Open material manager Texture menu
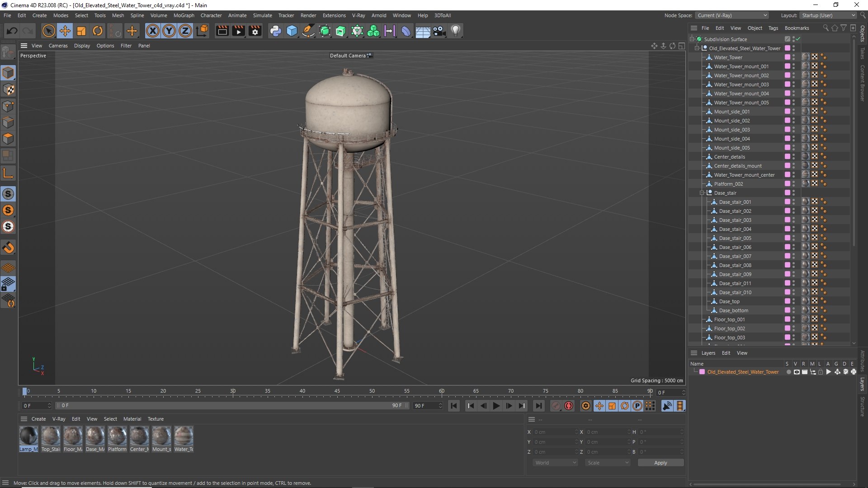This screenshot has height=488, width=868. pos(156,419)
